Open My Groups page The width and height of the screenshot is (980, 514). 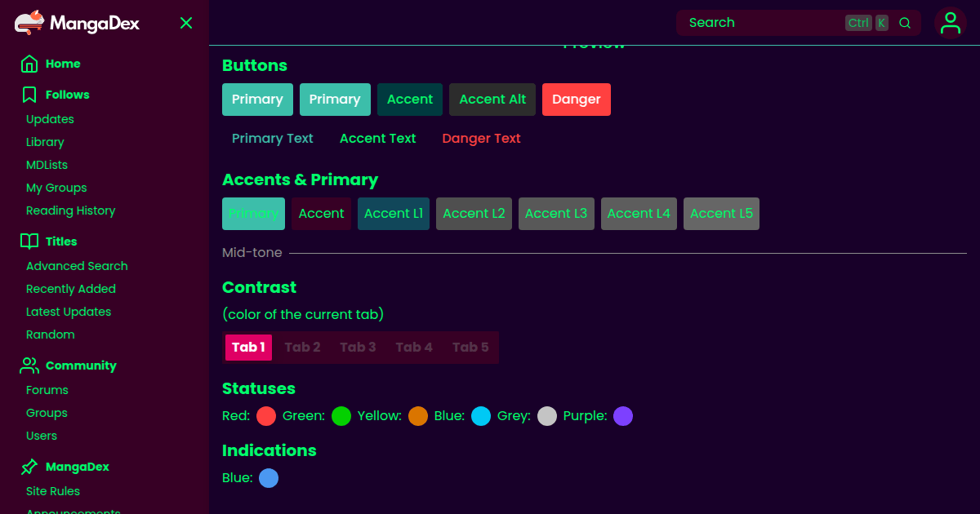tap(56, 188)
